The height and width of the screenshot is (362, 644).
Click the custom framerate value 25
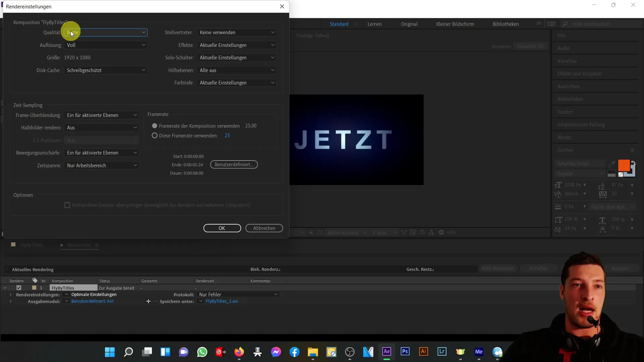pyautogui.click(x=227, y=135)
